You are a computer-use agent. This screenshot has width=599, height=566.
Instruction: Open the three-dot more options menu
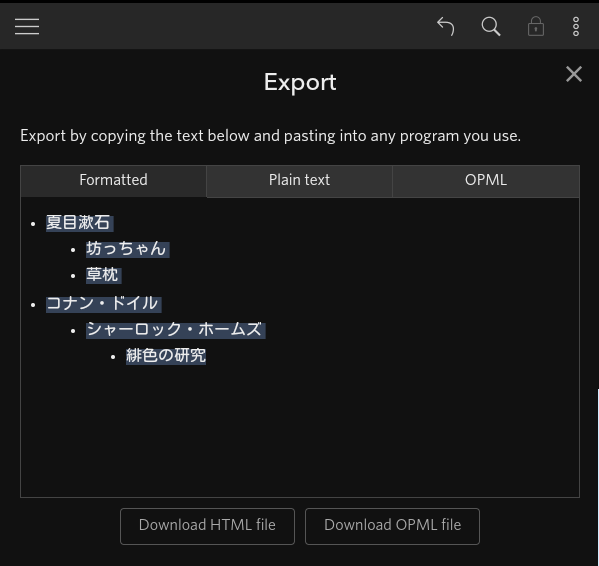click(x=576, y=26)
